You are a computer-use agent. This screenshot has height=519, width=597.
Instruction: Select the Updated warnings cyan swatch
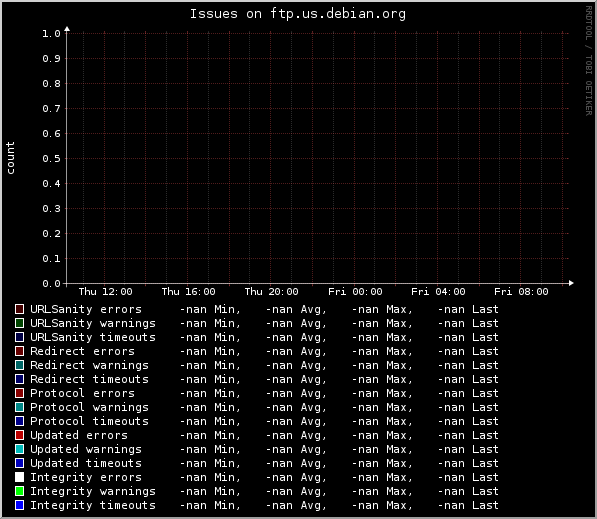[x=19, y=449]
